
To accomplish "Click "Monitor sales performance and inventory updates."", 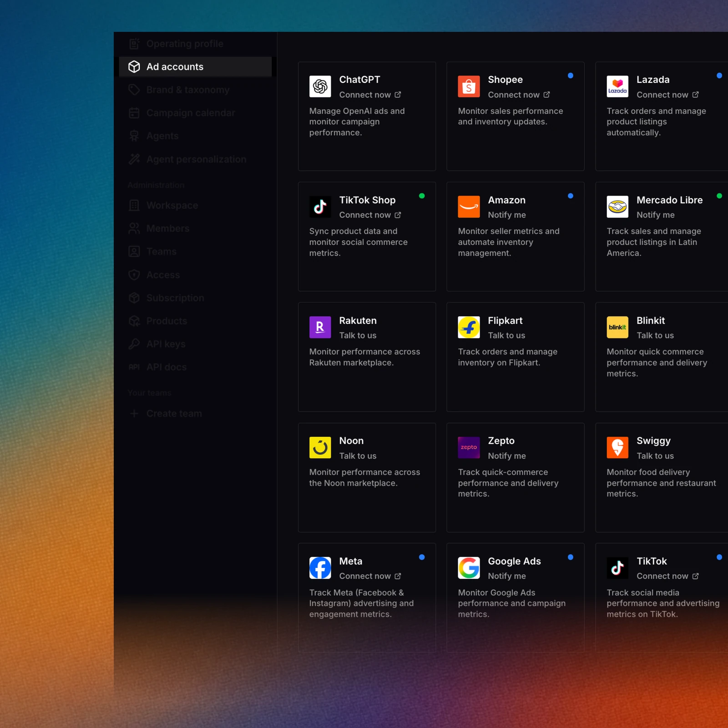I will [511, 116].
